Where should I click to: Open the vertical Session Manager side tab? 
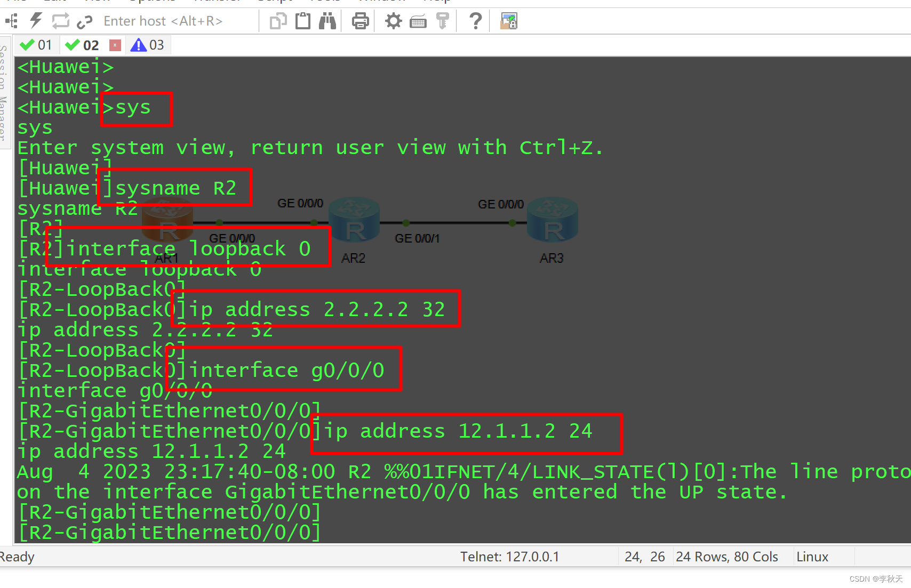pyautogui.click(x=4, y=92)
